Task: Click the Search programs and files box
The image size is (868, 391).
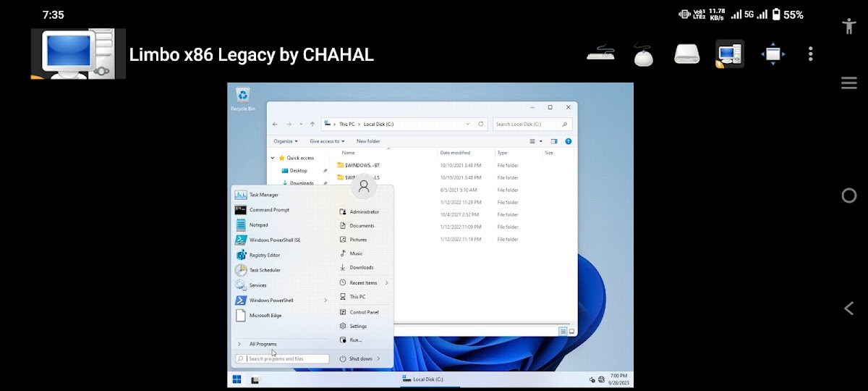Action: point(286,358)
